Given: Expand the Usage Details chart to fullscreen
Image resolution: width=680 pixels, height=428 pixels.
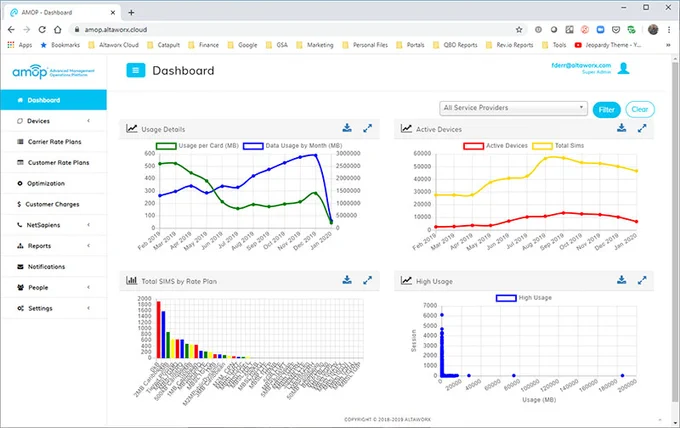Looking at the screenshot, I should click(x=367, y=128).
